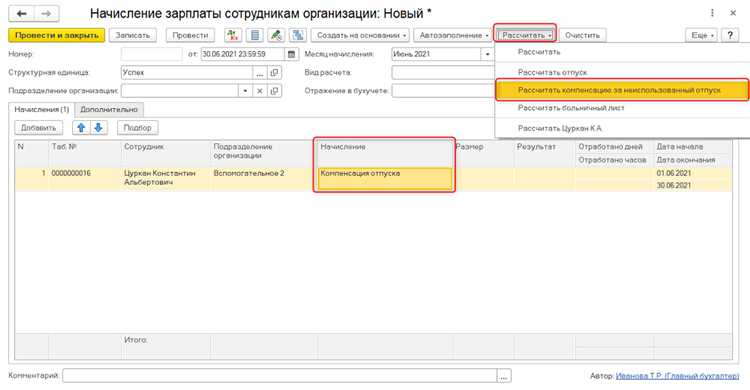This screenshot has height=390, width=750.
Task: Clear the Подразделение организации field
Action: (260, 91)
